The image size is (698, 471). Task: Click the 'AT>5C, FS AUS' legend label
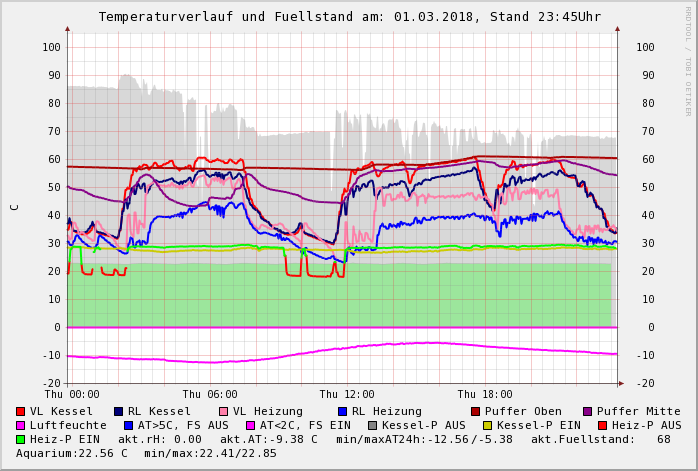[183, 426]
